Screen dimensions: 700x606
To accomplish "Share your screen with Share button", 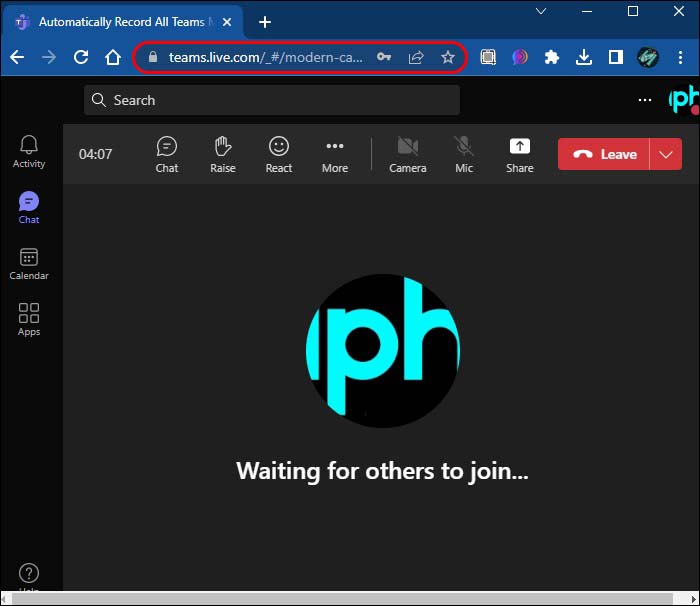I will (x=520, y=155).
